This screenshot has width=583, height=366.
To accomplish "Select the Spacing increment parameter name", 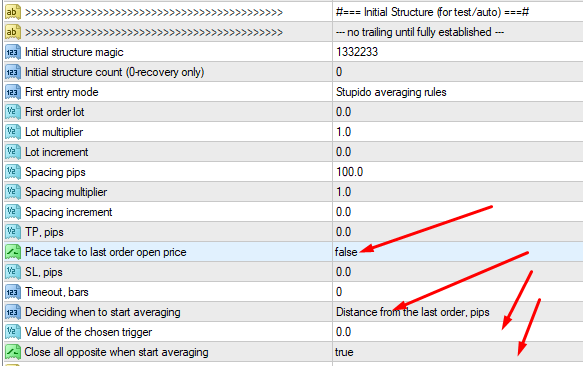I will pyautogui.click(x=68, y=212).
